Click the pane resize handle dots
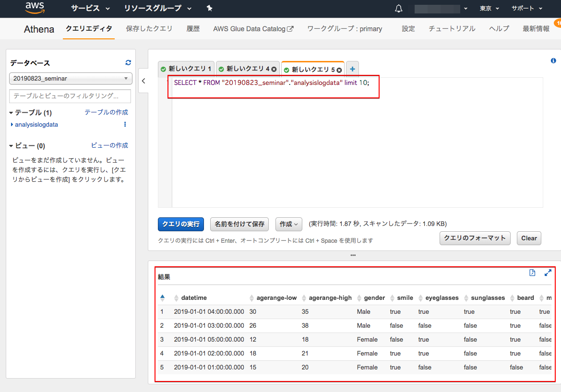 (353, 255)
